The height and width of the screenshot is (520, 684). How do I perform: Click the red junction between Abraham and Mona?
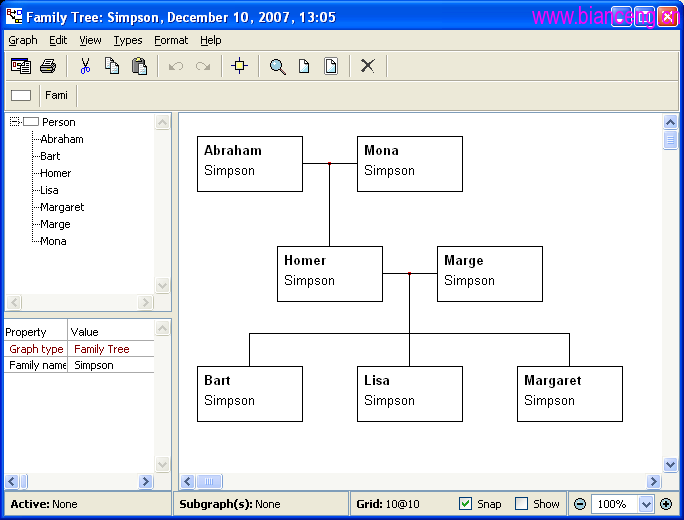click(x=329, y=164)
